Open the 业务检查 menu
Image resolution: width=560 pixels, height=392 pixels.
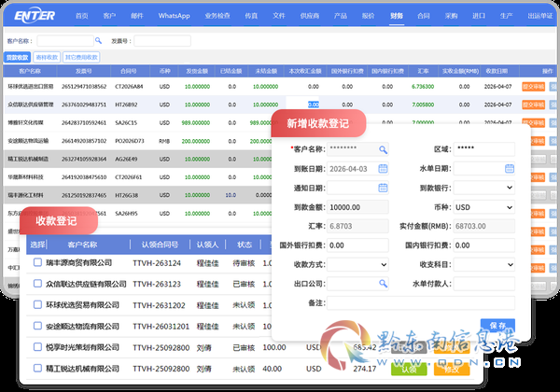[x=217, y=16]
